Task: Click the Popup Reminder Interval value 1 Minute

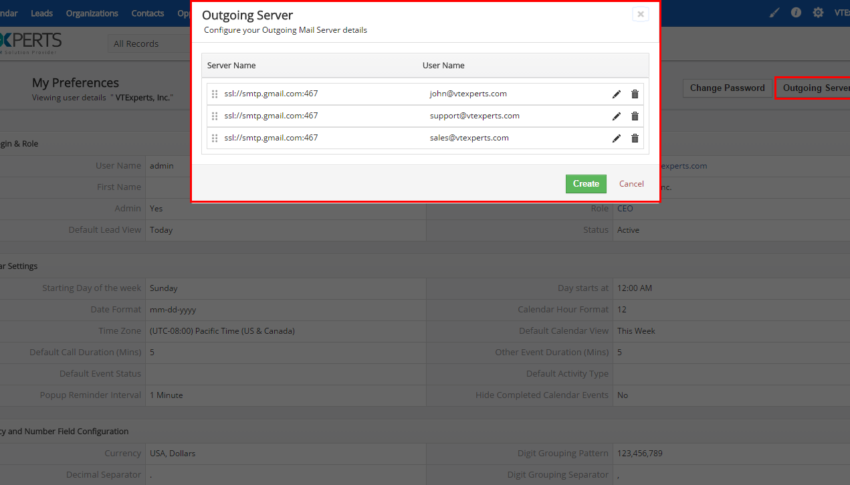Action: point(166,396)
